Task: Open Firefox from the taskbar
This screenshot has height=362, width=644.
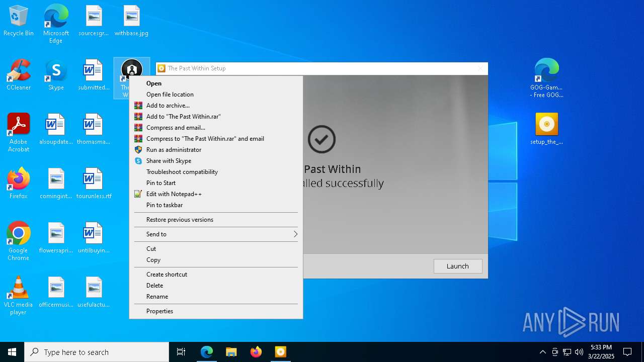Action: (256, 352)
